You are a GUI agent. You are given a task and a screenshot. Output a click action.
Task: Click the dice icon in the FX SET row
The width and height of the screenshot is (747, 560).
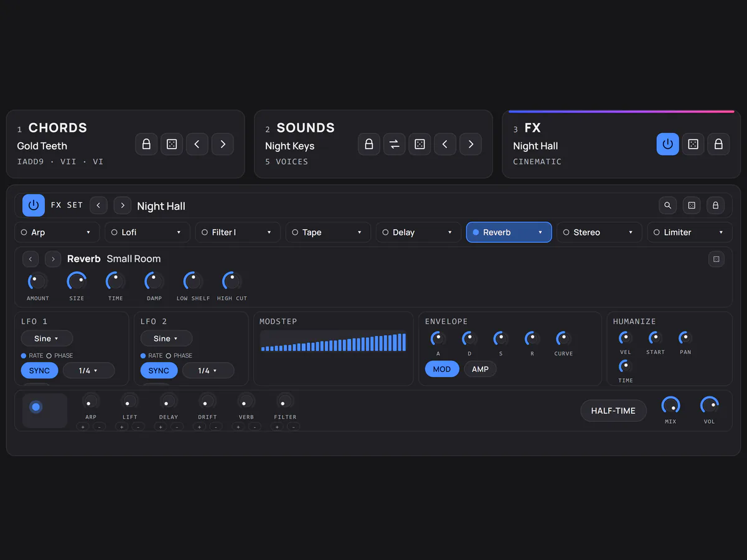pyautogui.click(x=692, y=205)
